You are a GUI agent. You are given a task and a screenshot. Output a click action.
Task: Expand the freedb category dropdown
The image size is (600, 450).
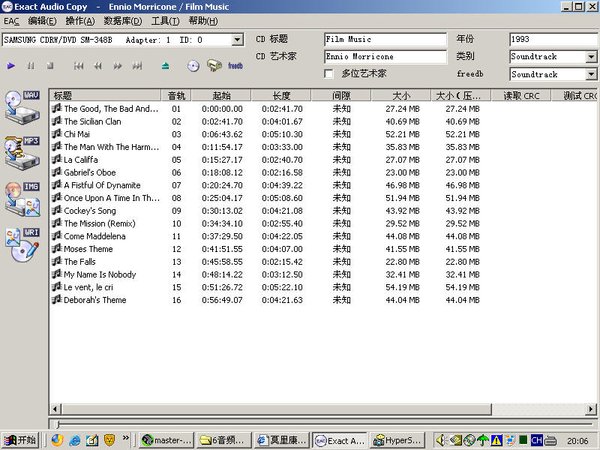591,74
